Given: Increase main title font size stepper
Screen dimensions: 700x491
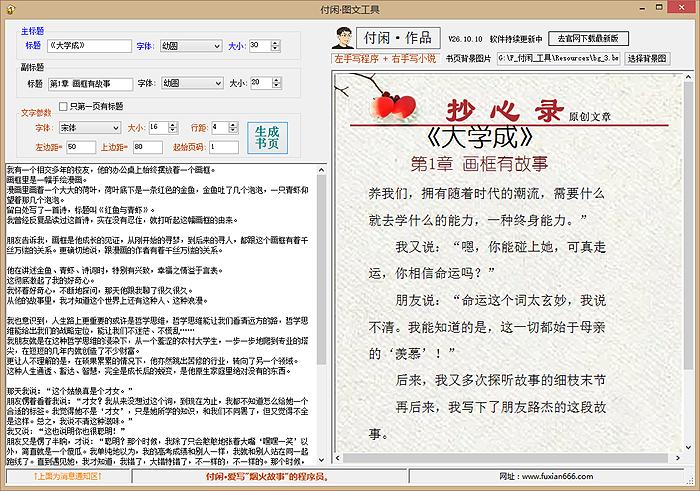Looking at the screenshot, I should pos(275,43).
